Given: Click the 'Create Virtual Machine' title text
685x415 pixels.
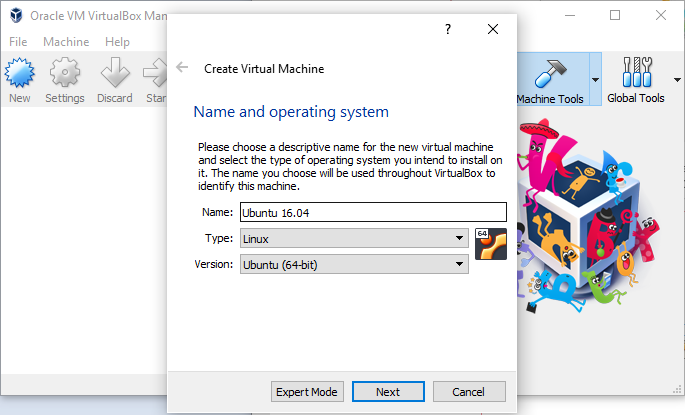Looking at the screenshot, I should (264, 69).
